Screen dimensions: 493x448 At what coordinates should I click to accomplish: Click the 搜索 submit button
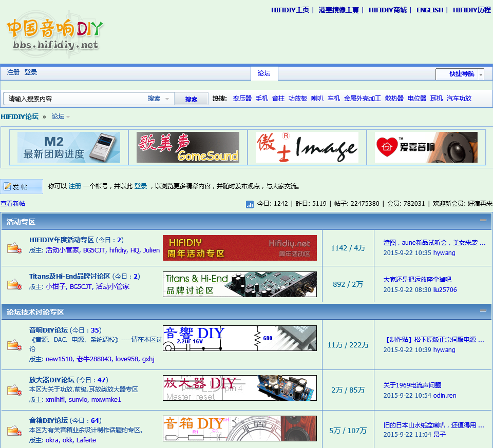[x=191, y=99]
